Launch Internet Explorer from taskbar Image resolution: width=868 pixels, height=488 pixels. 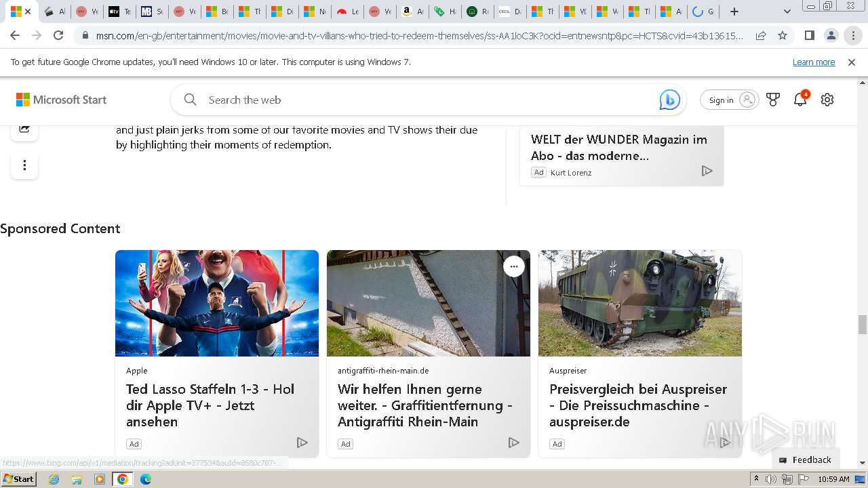(x=54, y=479)
